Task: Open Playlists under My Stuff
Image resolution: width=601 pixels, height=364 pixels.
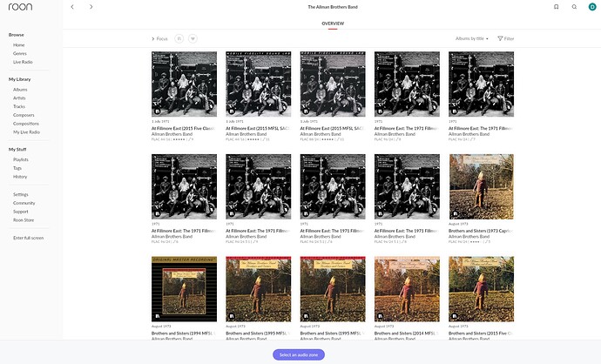Action: point(21,159)
